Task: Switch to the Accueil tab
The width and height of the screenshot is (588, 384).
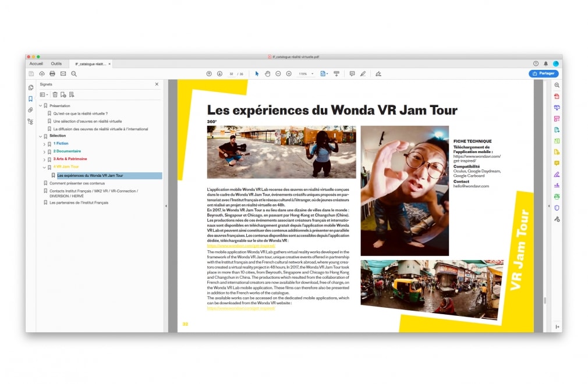Action: click(36, 63)
